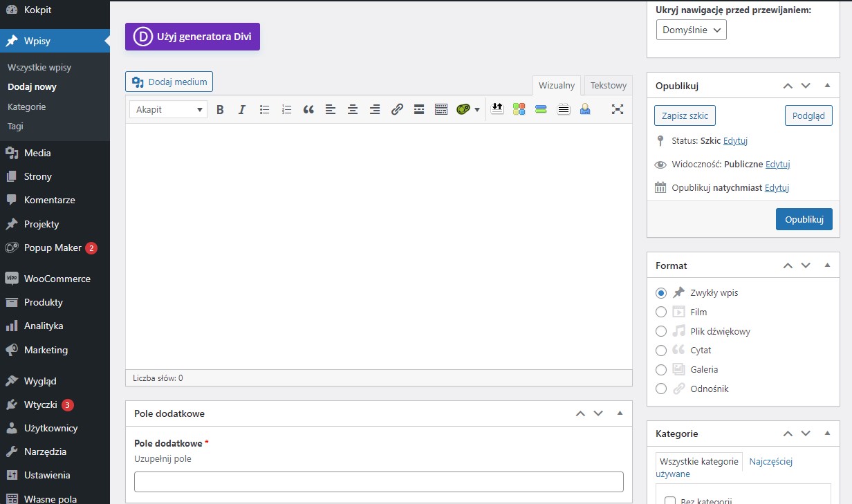Open the Domyślnie navigation dropdown
This screenshot has height=504, width=852.
point(691,30)
